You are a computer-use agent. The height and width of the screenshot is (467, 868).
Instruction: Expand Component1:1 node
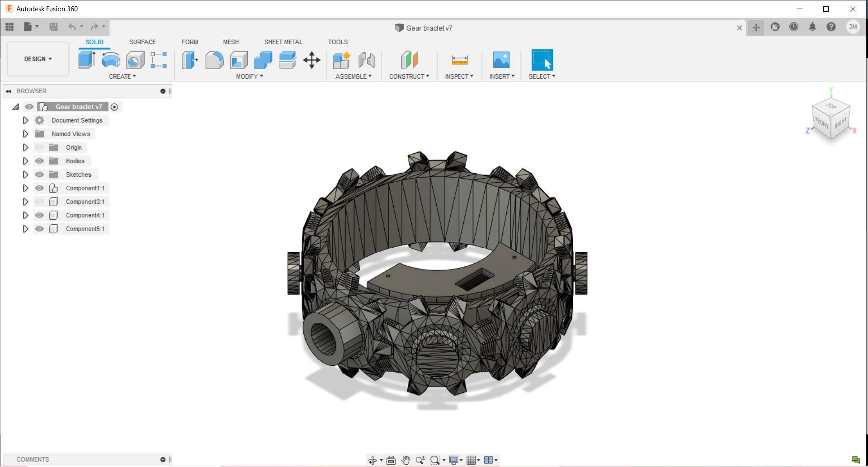click(25, 188)
